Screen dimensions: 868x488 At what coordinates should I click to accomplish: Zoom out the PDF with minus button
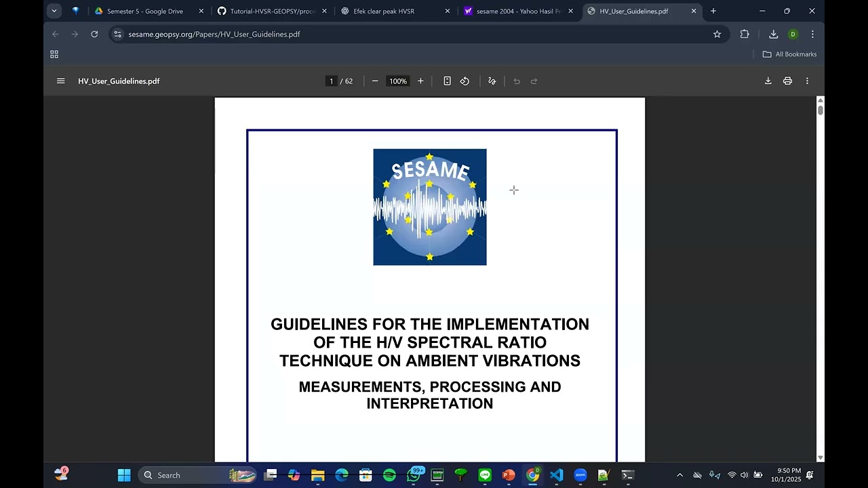pyautogui.click(x=375, y=81)
